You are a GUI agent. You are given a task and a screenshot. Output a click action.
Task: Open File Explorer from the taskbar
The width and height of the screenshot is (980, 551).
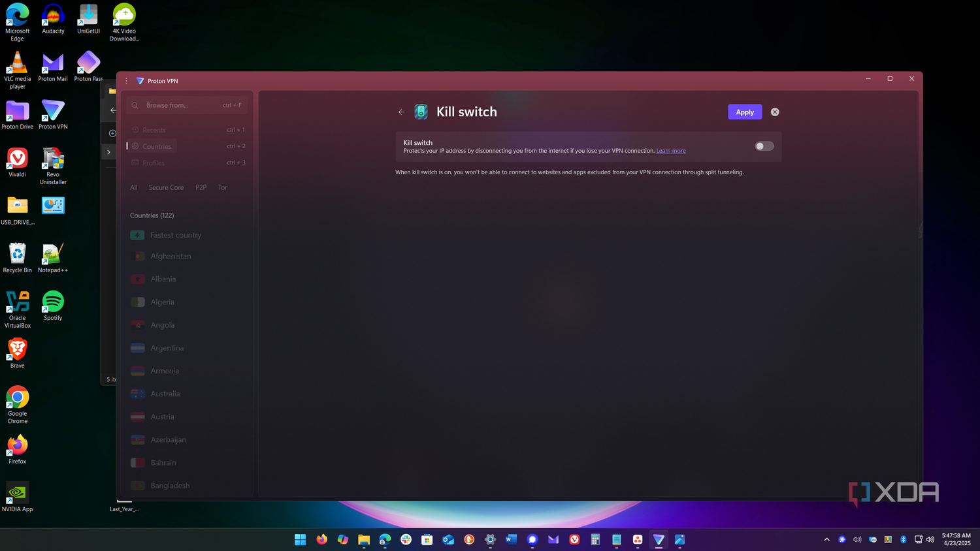coord(364,539)
